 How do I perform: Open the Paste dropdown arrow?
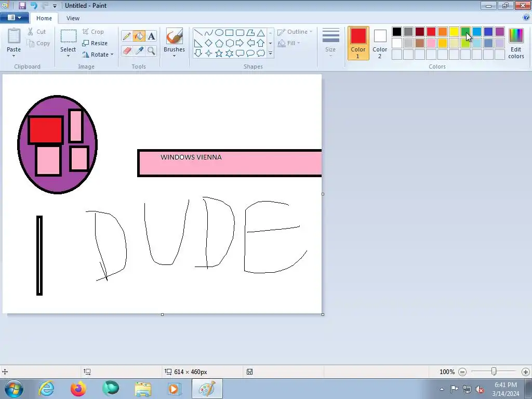click(x=14, y=56)
